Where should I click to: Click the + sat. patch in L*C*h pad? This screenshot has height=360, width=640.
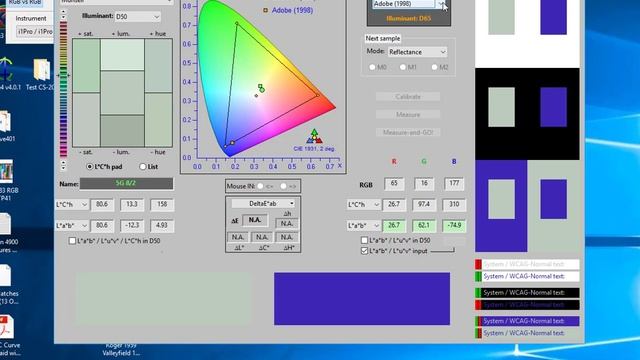(86, 66)
